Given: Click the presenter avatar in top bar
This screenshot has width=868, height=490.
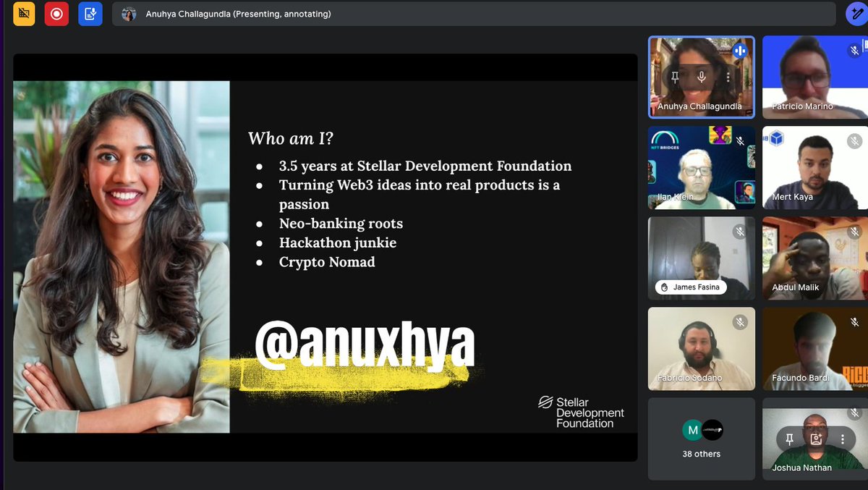Looking at the screenshot, I should coord(129,14).
